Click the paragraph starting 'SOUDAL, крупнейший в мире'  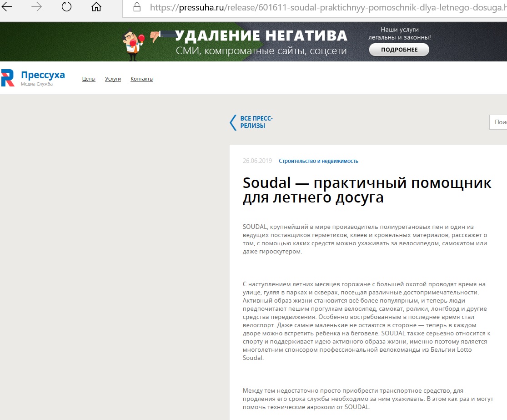[365, 239]
